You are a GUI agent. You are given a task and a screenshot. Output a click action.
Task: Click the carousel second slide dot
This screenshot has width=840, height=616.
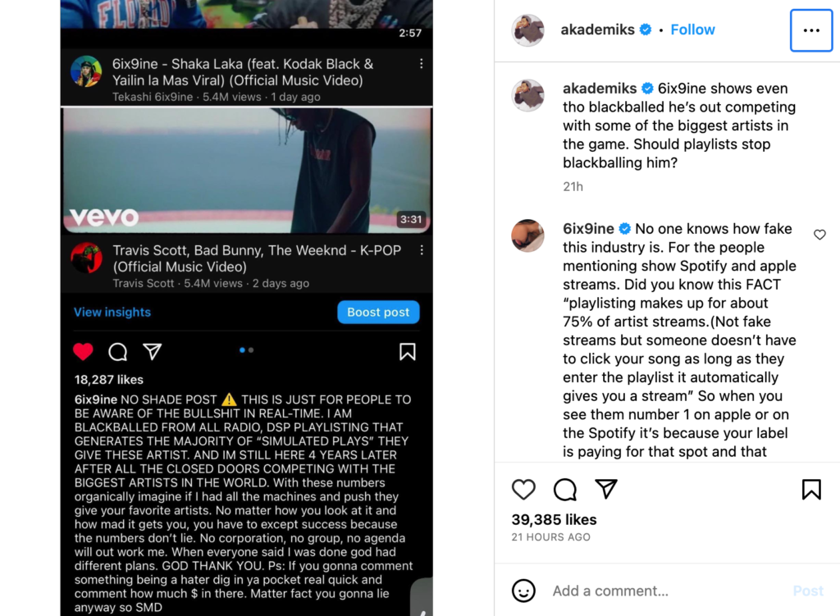251,350
